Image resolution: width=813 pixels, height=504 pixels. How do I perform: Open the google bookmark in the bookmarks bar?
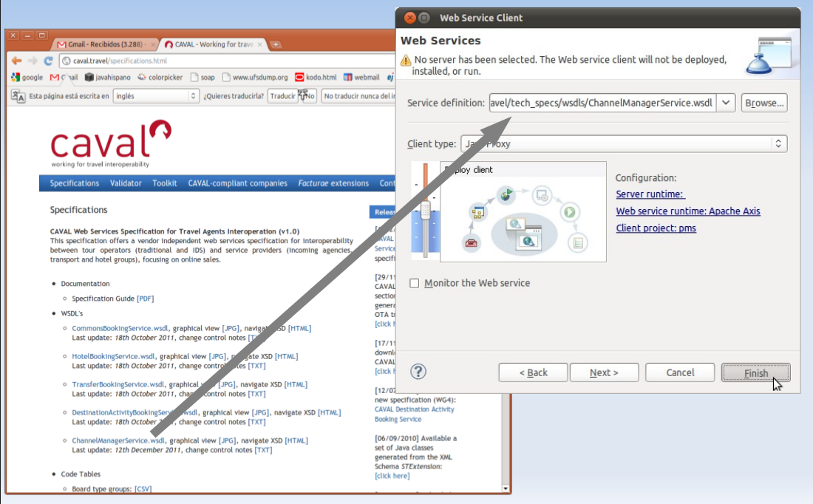(x=27, y=78)
